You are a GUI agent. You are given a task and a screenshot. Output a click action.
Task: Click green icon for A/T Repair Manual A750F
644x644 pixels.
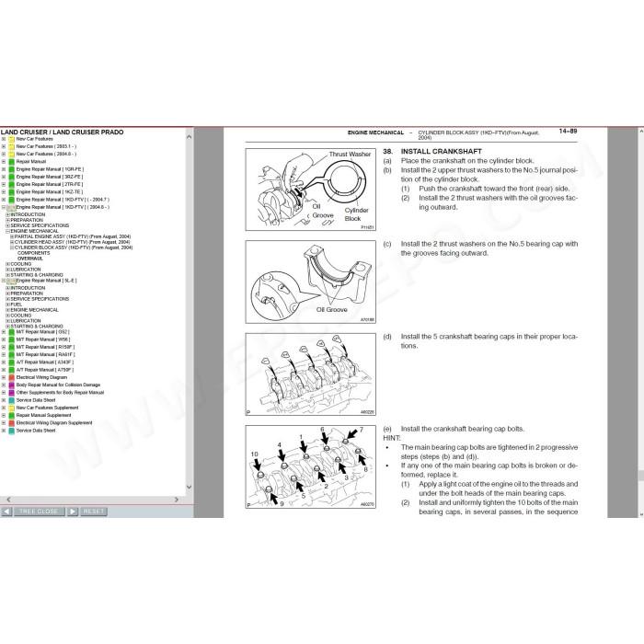(x=11, y=370)
